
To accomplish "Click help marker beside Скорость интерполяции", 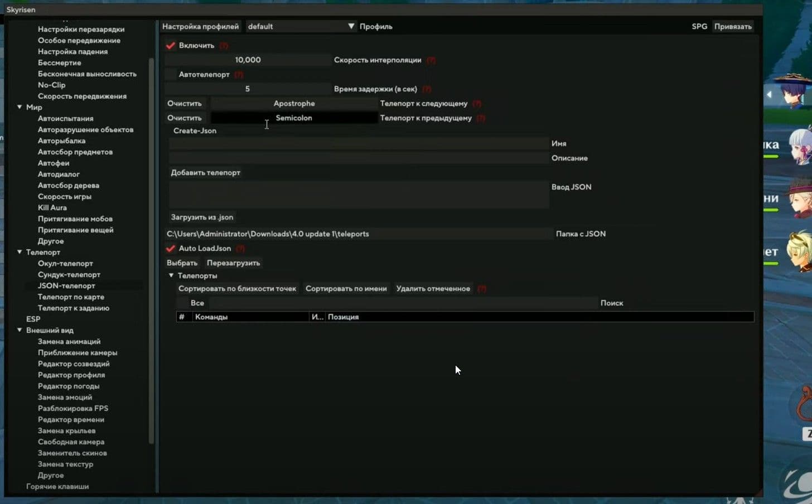I will point(431,60).
